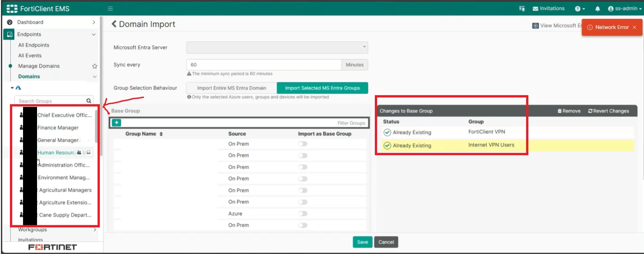
Task: Click the Azure source cell
Action: [x=235, y=213]
